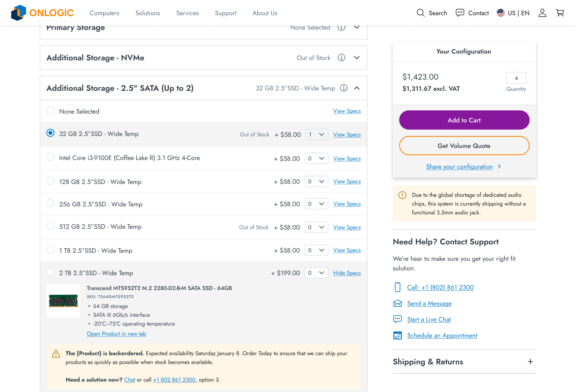Open the shopping cart icon
The height and width of the screenshot is (392, 576).
pyautogui.click(x=560, y=13)
